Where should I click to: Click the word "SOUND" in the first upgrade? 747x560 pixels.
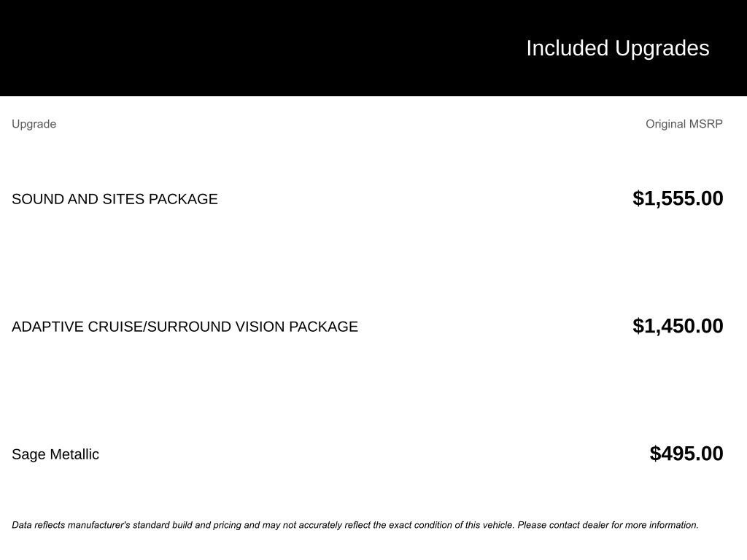tap(37, 199)
